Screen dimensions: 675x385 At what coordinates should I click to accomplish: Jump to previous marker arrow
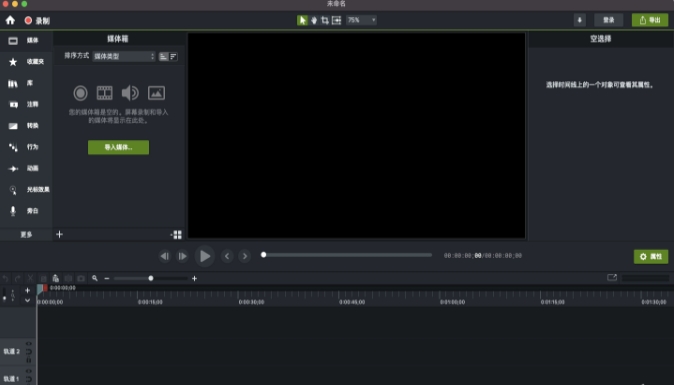click(227, 256)
